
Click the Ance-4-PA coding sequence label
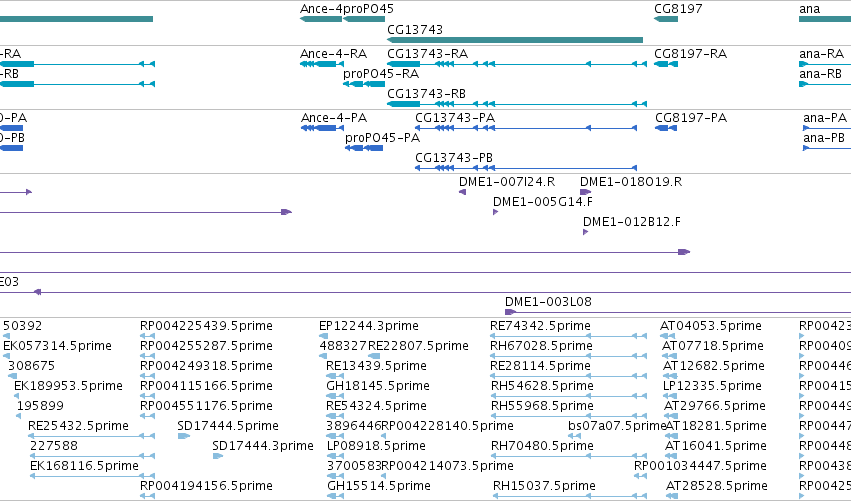334,118
